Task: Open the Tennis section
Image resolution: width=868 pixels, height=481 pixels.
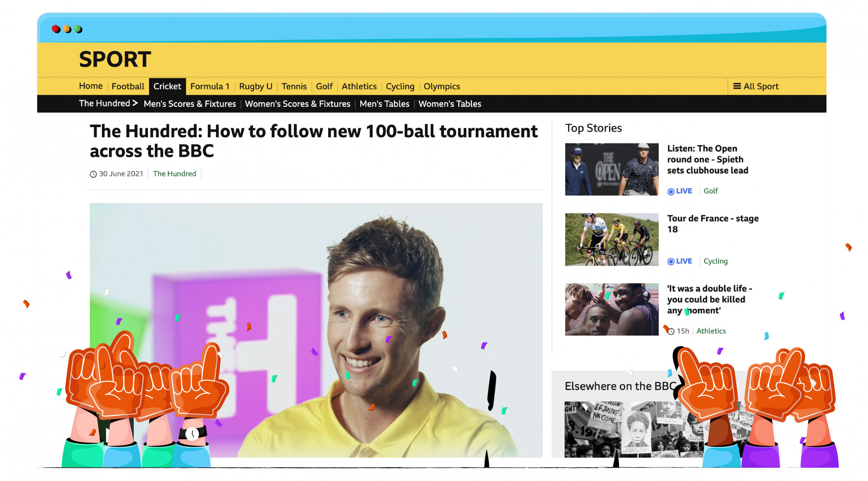Action: point(294,86)
